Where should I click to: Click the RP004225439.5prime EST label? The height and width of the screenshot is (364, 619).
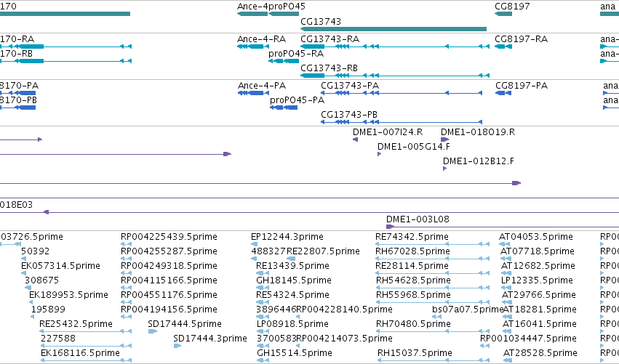click(x=169, y=237)
